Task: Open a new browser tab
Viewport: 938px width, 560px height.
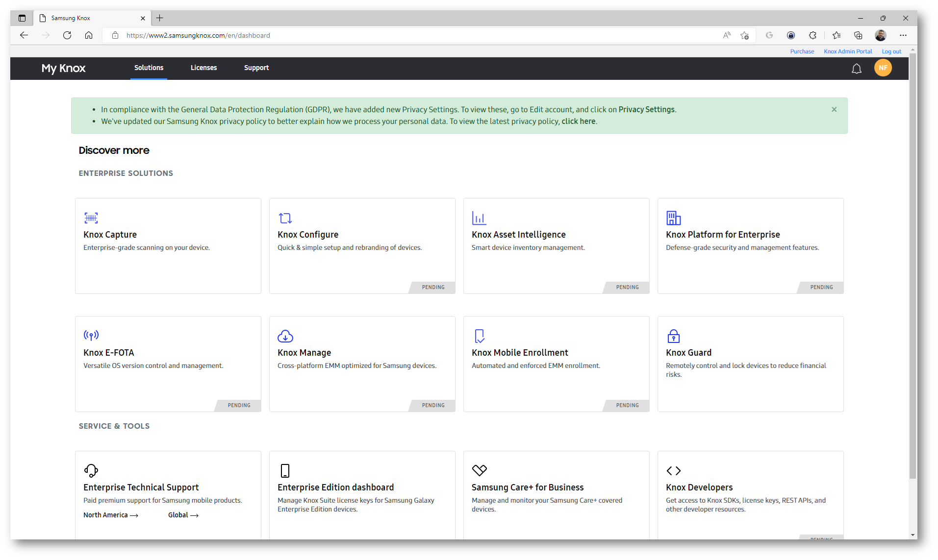Action: tap(159, 18)
